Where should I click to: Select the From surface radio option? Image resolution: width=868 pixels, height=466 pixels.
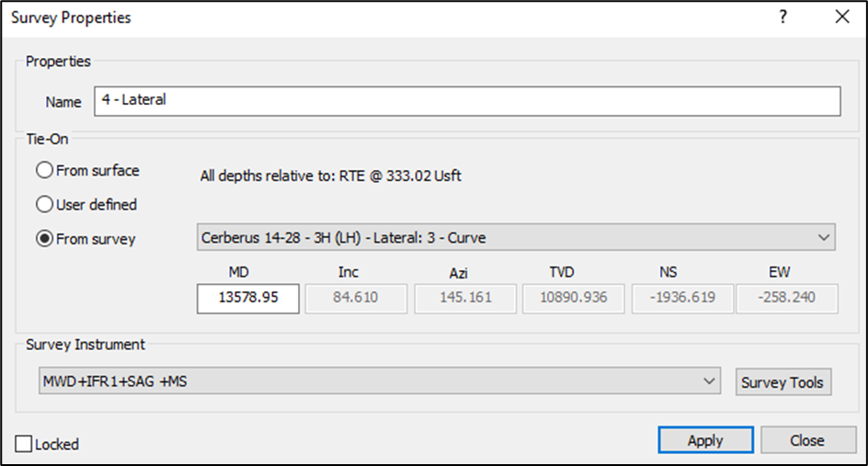[44, 171]
